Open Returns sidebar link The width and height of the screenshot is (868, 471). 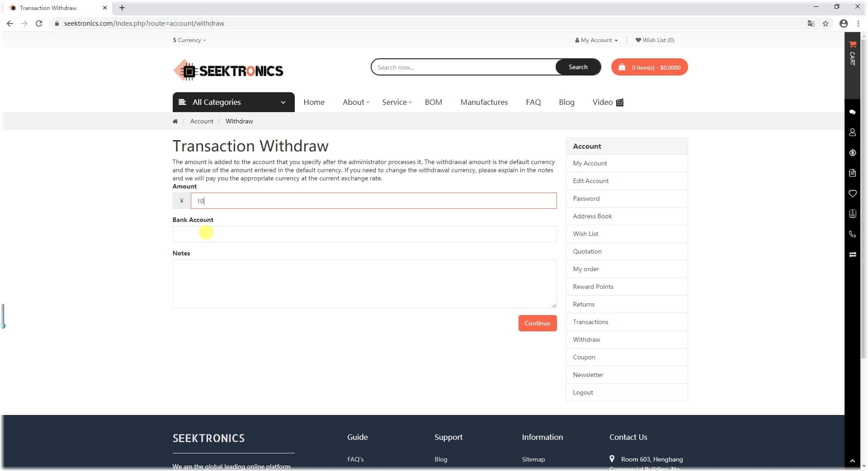(x=627, y=304)
